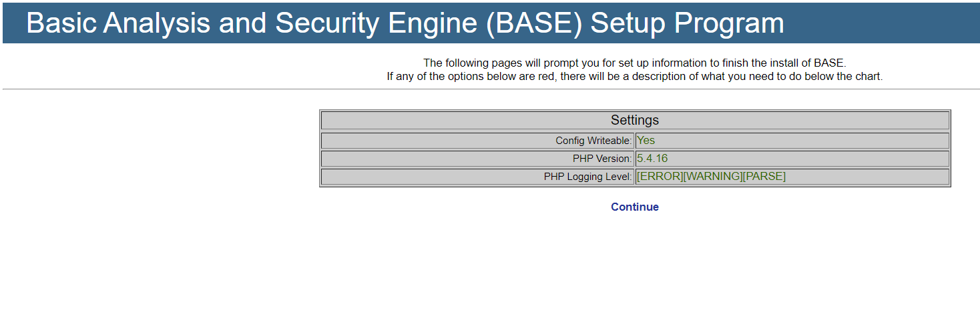Click the "Config Writeable:" label
This screenshot has width=980, height=328.
pos(593,141)
